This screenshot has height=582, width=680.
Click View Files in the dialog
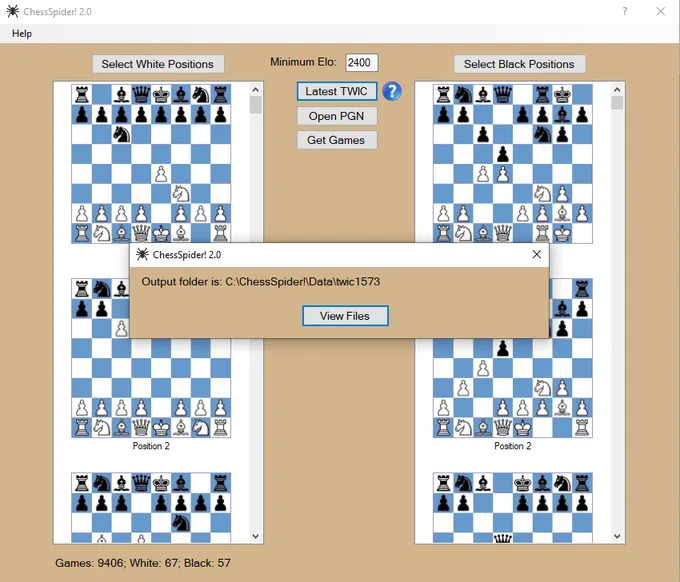coord(345,316)
